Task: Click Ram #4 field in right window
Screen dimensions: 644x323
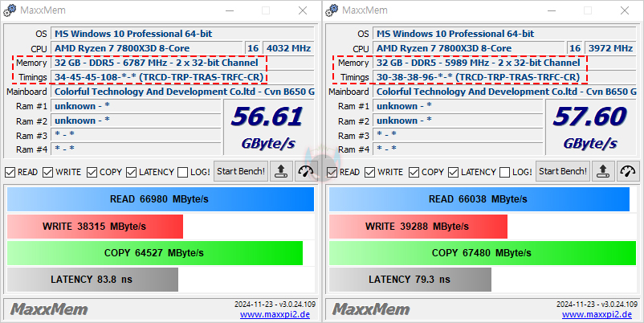Action: pyautogui.click(x=458, y=149)
